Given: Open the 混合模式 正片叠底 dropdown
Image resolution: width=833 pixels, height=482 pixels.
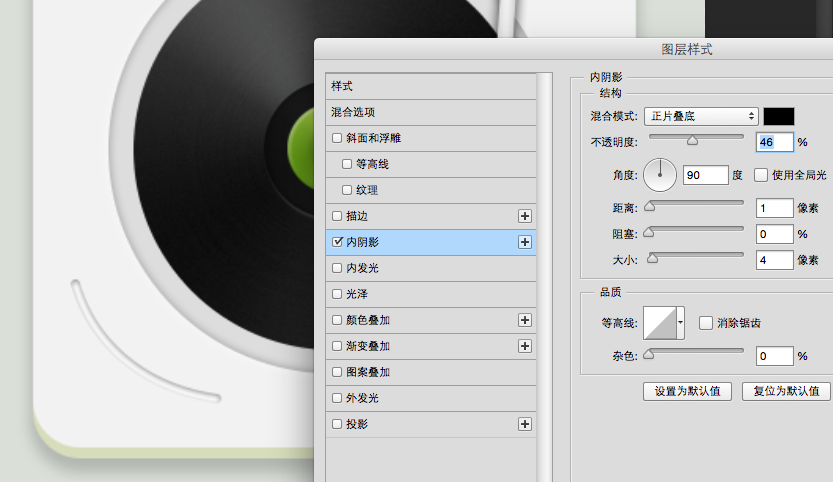Looking at the screenshot, I should (701, 116).
